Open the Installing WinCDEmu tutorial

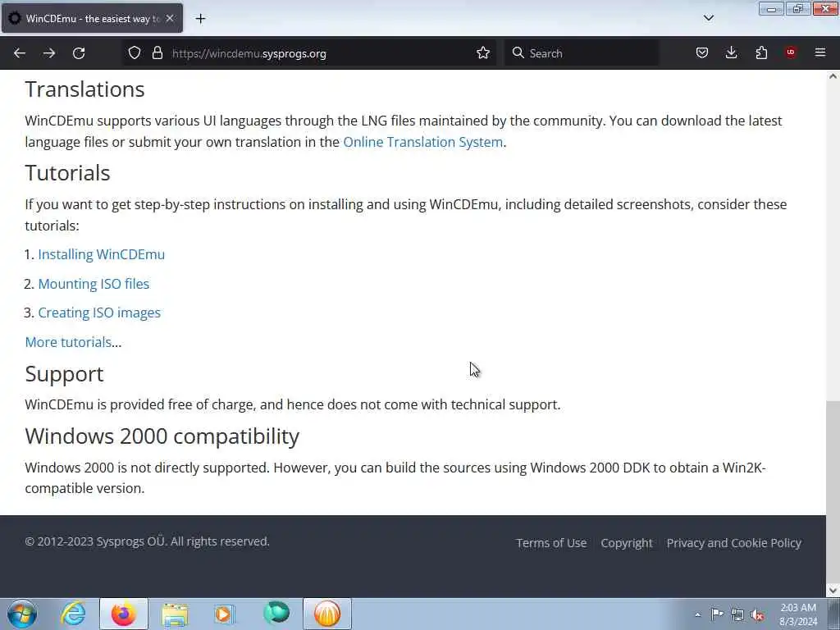pos(101,254)
